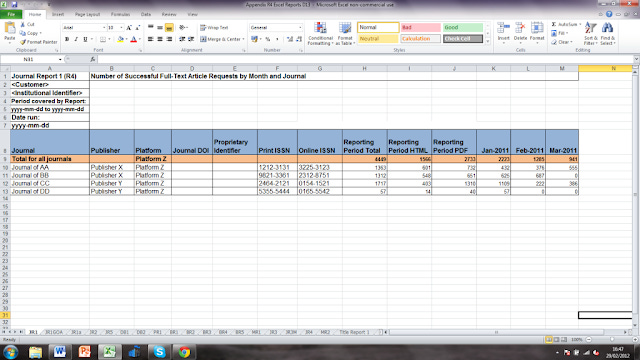
Task: Open the font name dropdown
Action: (x=104, y=27)
